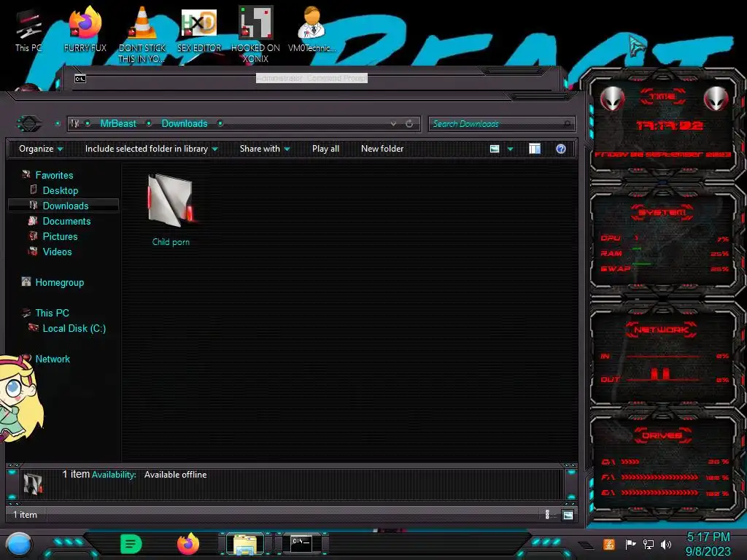Click the CPU usage meter row
The image size is (747, 560).
665,238
